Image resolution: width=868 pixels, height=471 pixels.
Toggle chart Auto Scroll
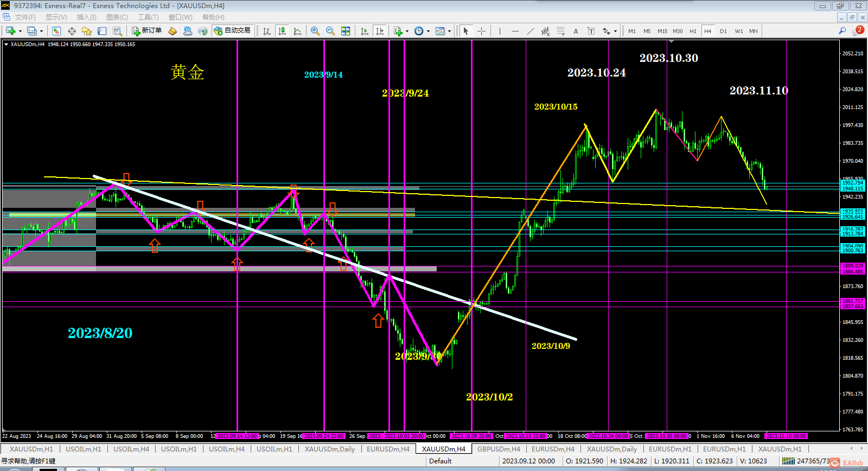[x=365, y=31]
